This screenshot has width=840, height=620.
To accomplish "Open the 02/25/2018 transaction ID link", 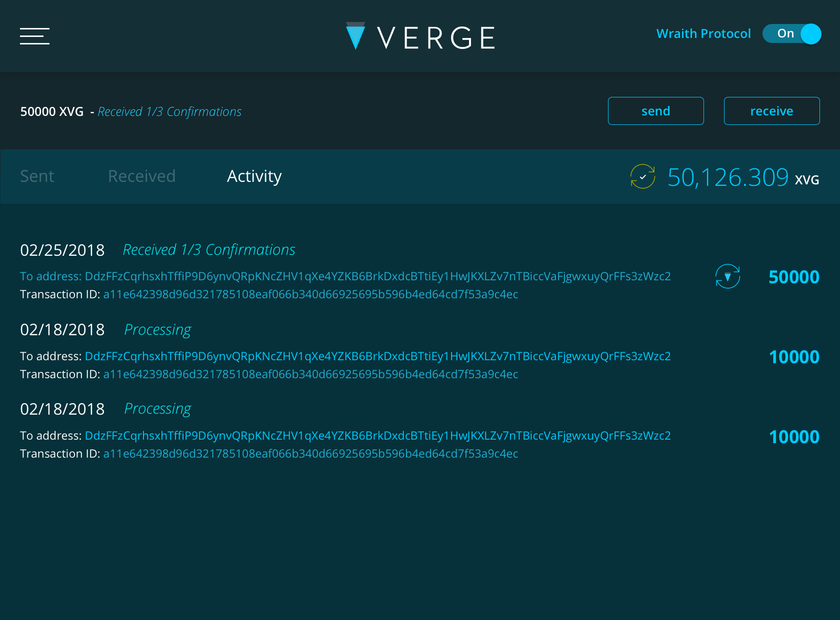I will click(x=310, y=294).
